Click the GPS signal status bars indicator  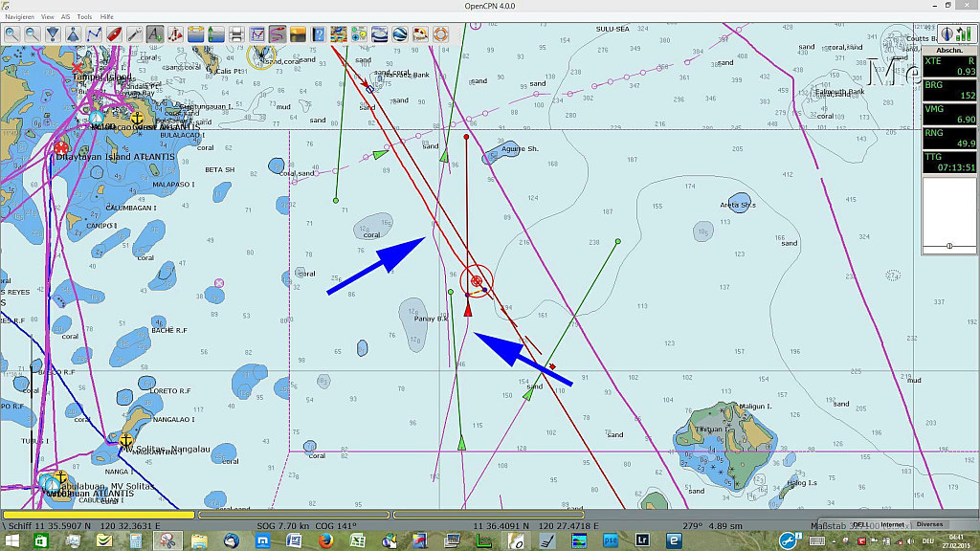click(x=966, y=34)
